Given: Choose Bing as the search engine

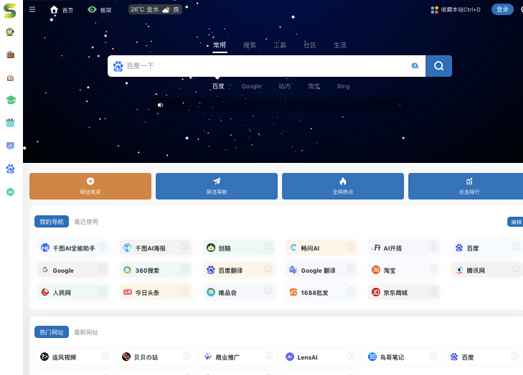Looking at the screenshot, I should (x=343, y=86).
